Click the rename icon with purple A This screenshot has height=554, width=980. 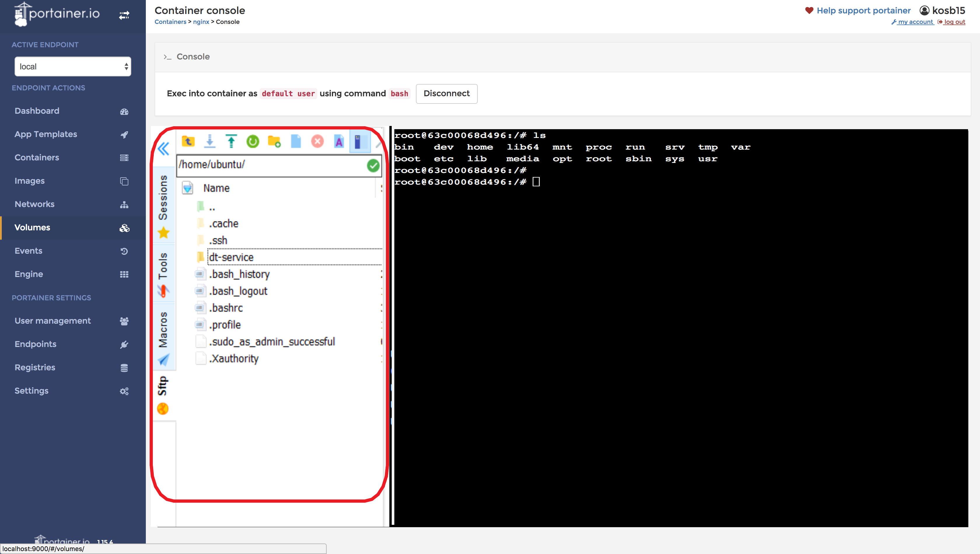click(x=339, y=141)
